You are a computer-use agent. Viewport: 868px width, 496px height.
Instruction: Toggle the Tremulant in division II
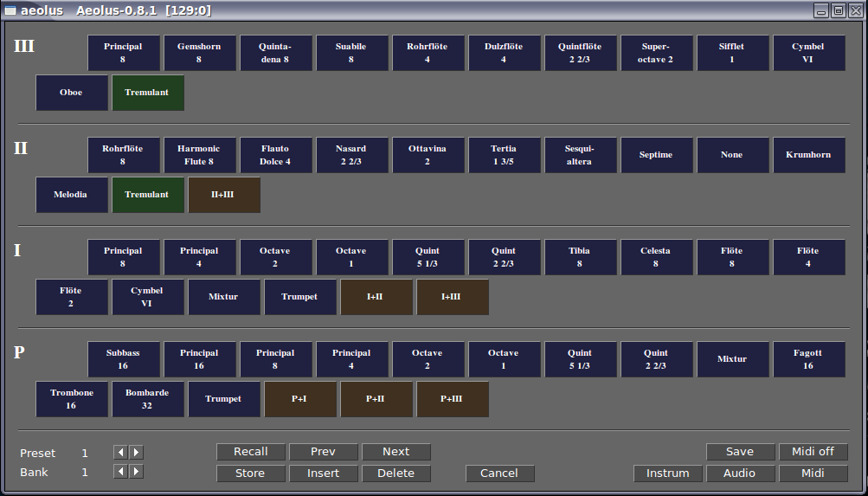coord(148,195)
